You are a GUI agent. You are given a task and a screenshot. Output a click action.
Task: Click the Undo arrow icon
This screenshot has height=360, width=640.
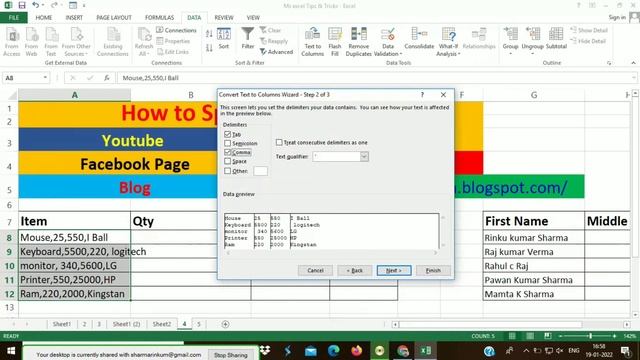point(36,5)
